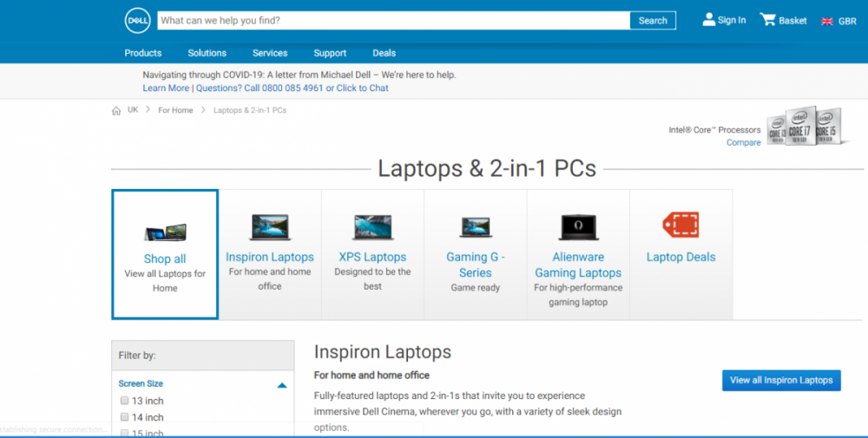
Task: Click 'Intel® Core™ Processors' text
Action: pyautogui.click(x=714, y=130)
